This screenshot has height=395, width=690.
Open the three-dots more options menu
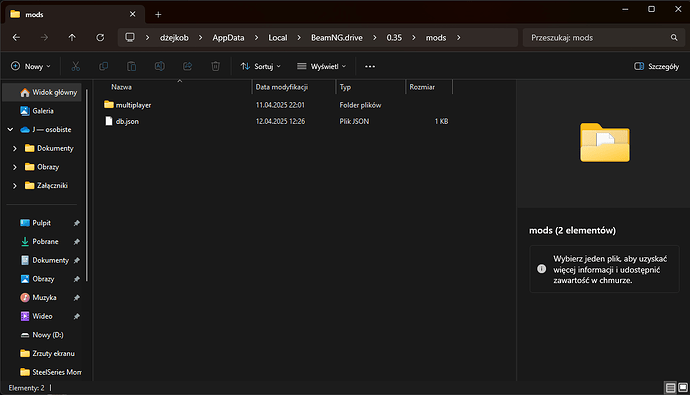(x=370, y=66)
